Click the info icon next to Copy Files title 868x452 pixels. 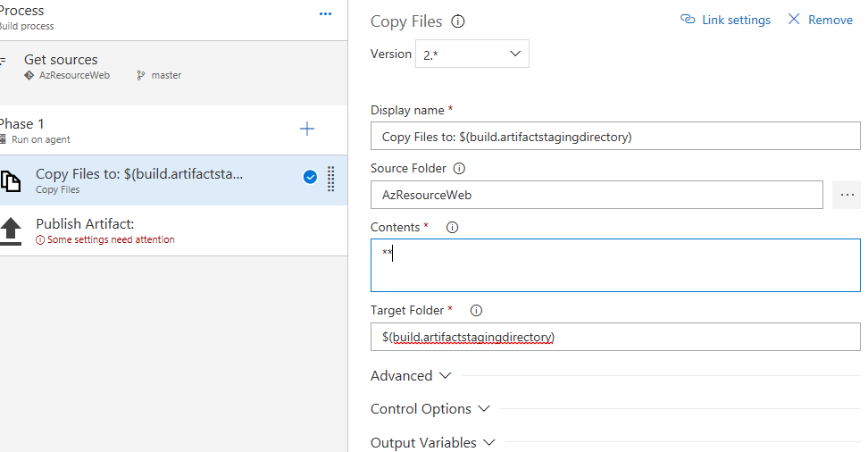tap(458, 21)
